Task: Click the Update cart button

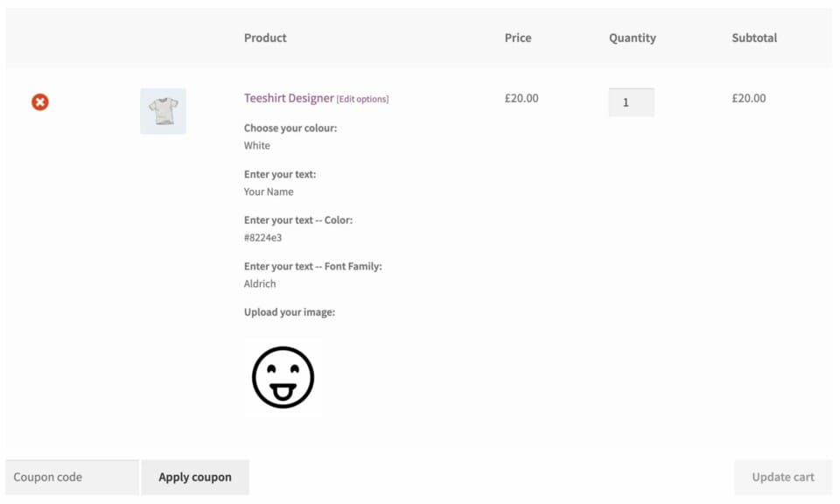Action: (782, 477)
